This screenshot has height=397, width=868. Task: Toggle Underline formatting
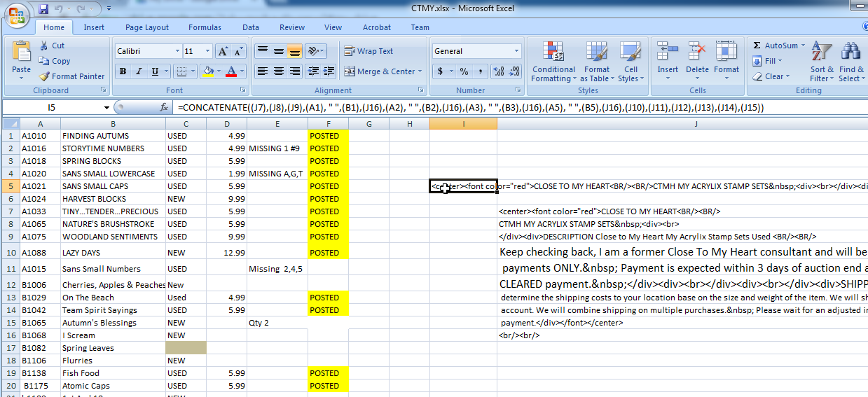tap(155, 71)
